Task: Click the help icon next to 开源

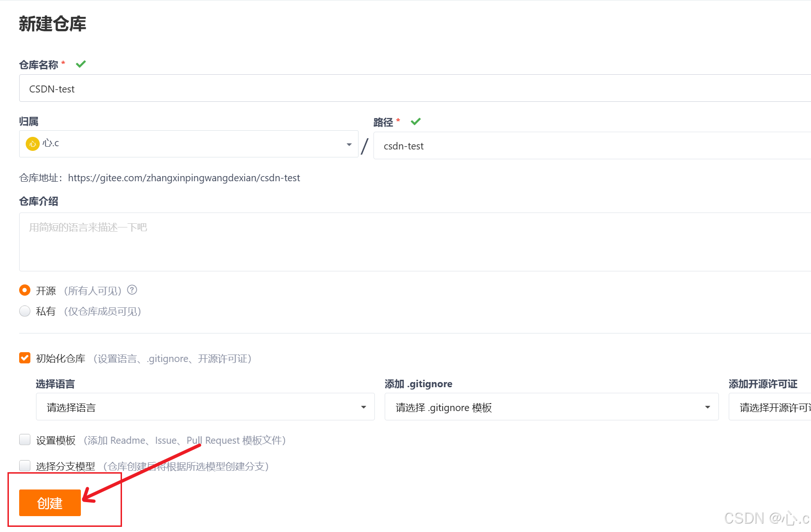Action: click(132, 290)
